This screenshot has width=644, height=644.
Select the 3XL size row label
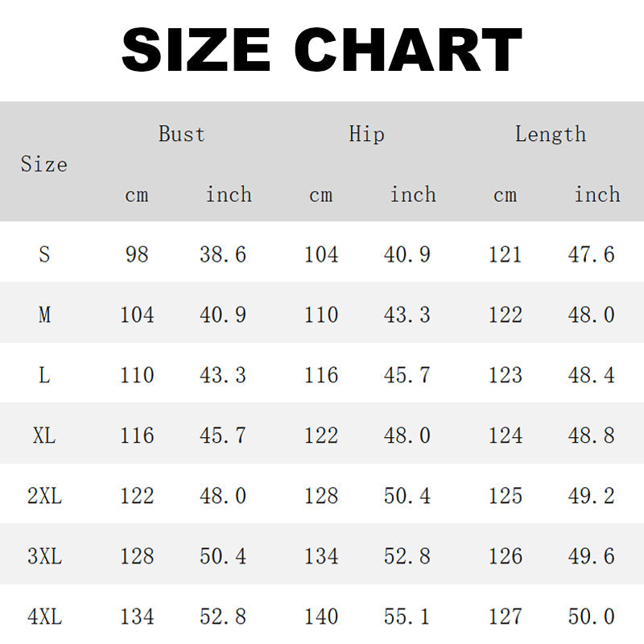click(x=44, y=556)
